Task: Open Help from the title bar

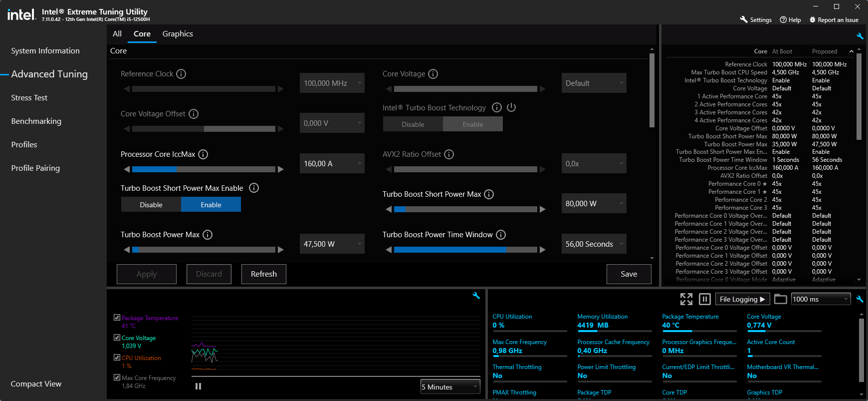Action: point(790,20)
